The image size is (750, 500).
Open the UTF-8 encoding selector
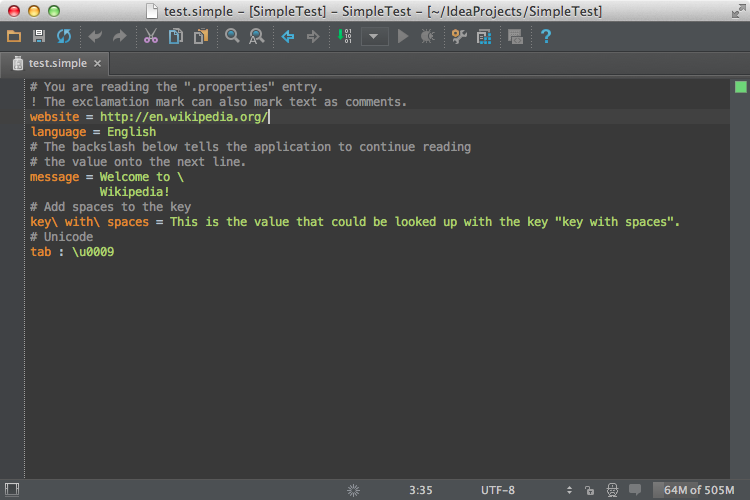point(497,490)
